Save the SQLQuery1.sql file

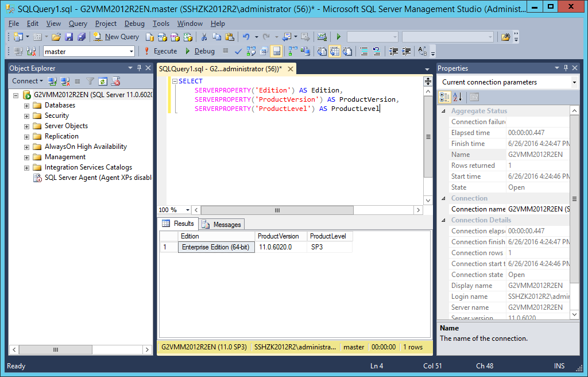pyautogui.click(x=69, y=36)
